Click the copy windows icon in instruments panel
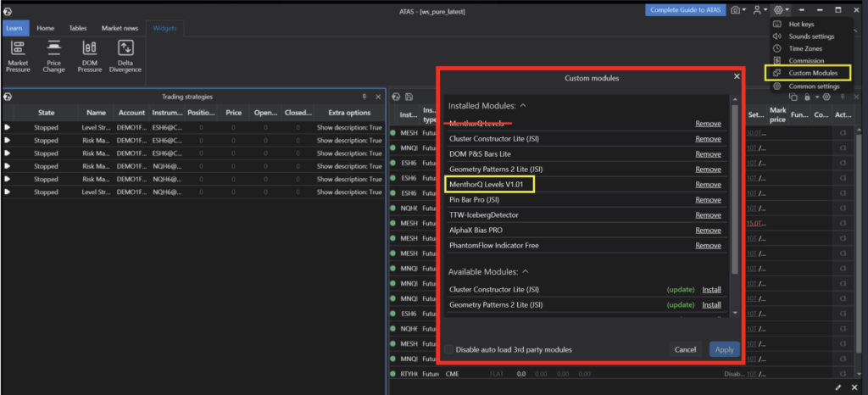This screenshot has height=395, width=868. point(793,97)
